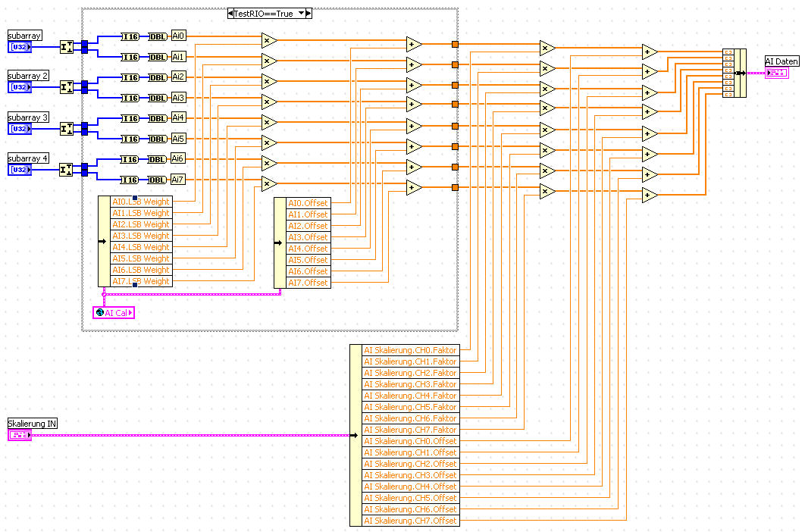The image size is (805, 532).
Task: Click the bottom add node inside the case structure
Action: pos(413,187)
